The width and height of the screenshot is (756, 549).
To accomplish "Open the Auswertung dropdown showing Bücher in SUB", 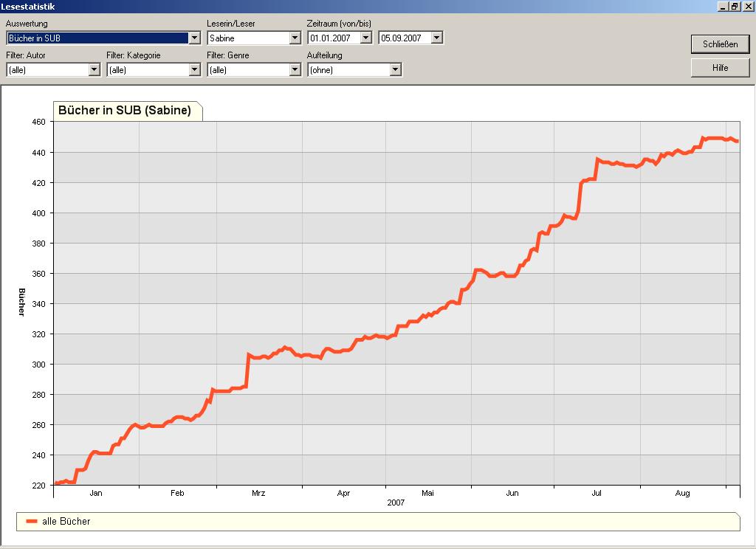I will tap(195, 38).
